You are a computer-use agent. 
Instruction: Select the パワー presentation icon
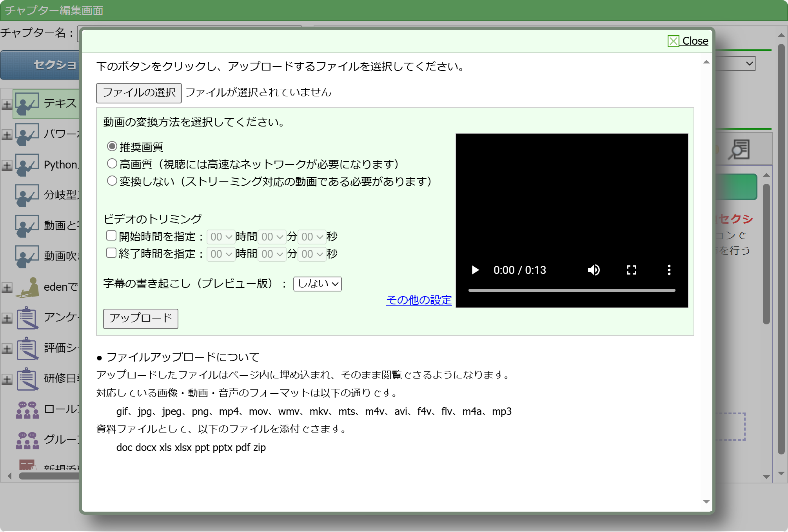(27, 134)
